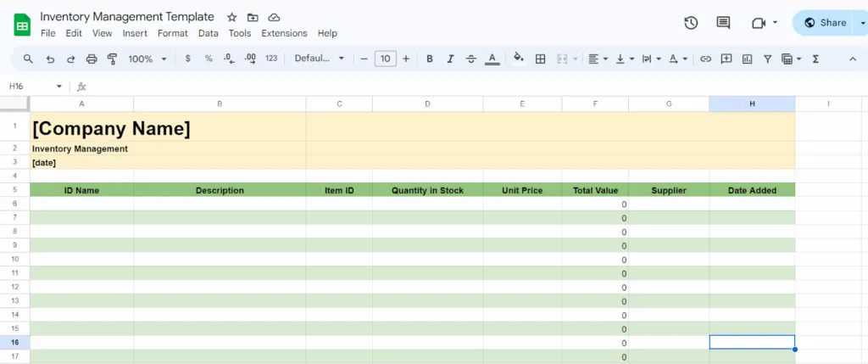The image size is (868, 364).
Task: Format as currency with dollar icon
Action: tap(187, 59)
